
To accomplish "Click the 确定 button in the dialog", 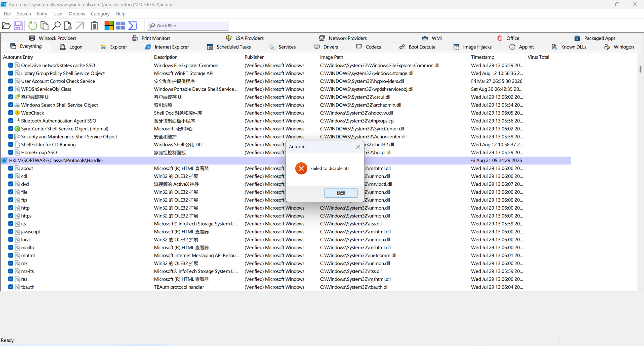I will pos(341,193).
